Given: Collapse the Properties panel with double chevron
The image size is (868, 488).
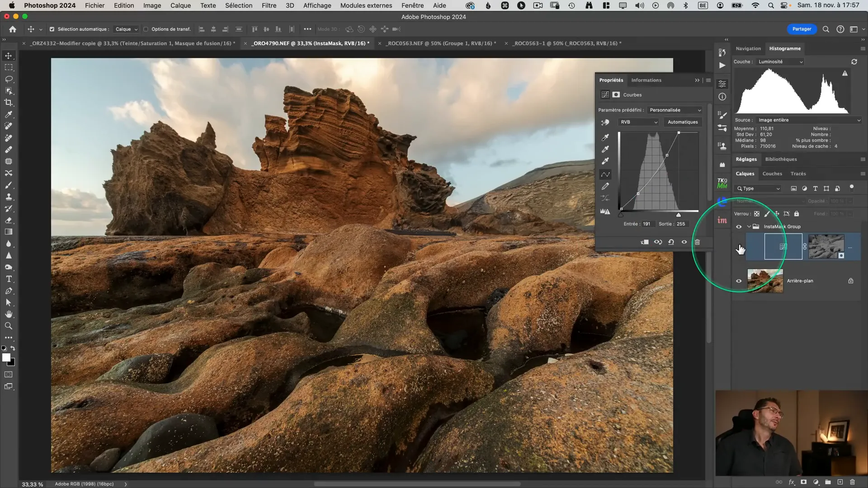Looking at the screenshot, I should click(x=697, y=80).
